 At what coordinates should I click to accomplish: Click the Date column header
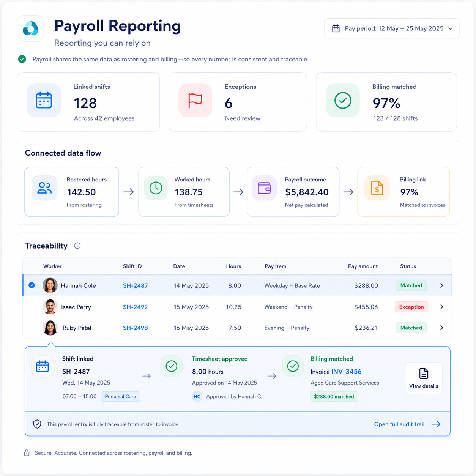[179, 266]
